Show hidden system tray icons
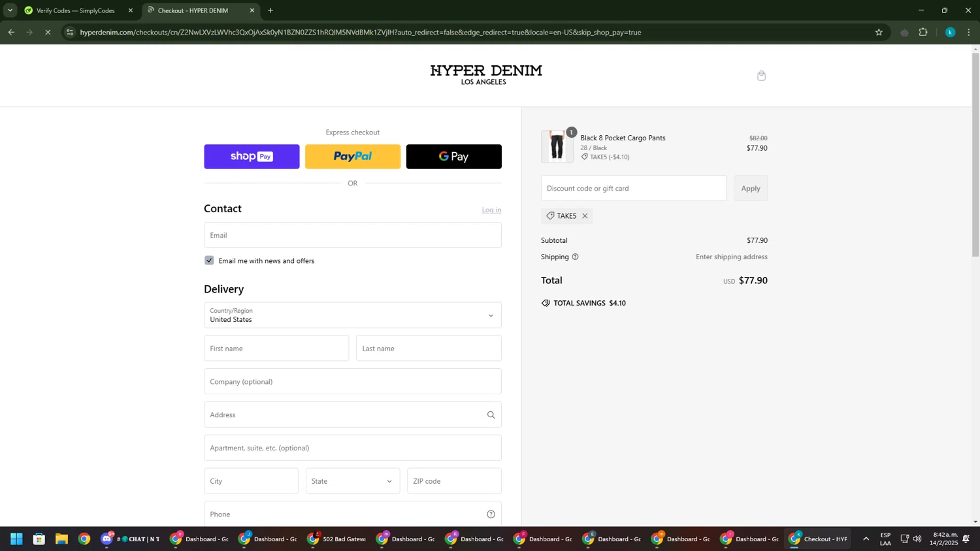The image size is (980, 551). click(866, 539)
